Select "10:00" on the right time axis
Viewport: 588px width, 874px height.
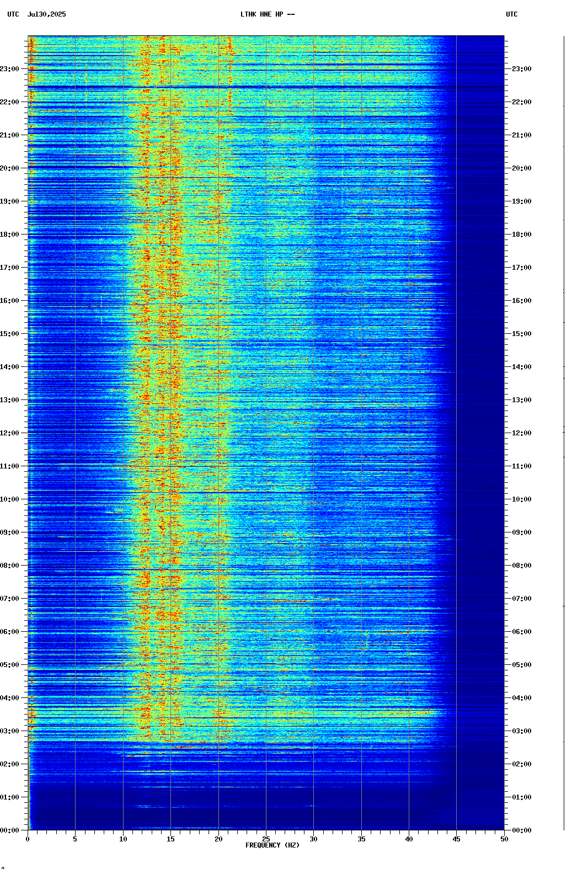tap(522, 499)
